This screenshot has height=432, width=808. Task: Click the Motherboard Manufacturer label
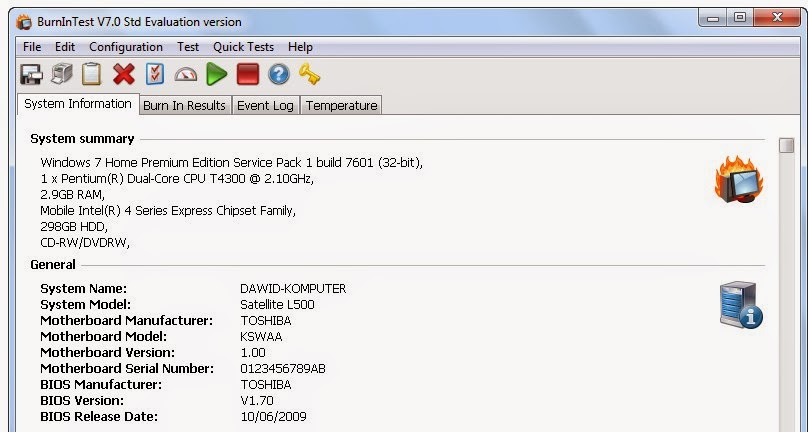pyautogui.click(x=126, y=321)
